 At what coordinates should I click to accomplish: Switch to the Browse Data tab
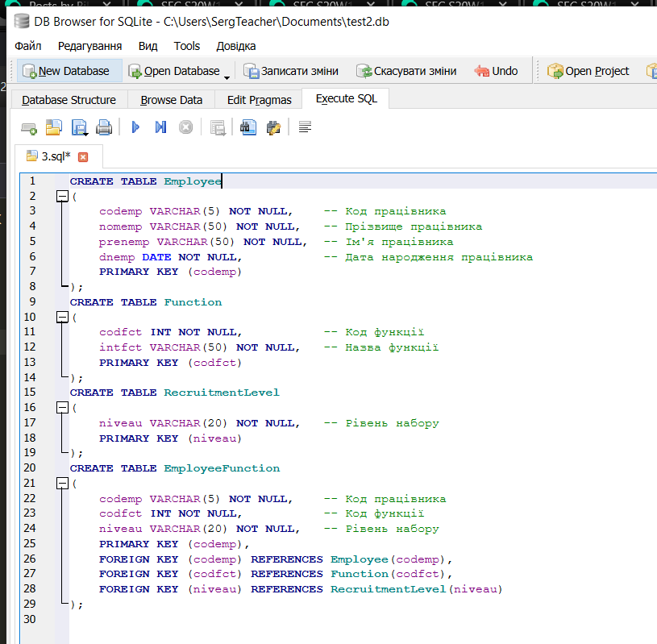(171, 100)
